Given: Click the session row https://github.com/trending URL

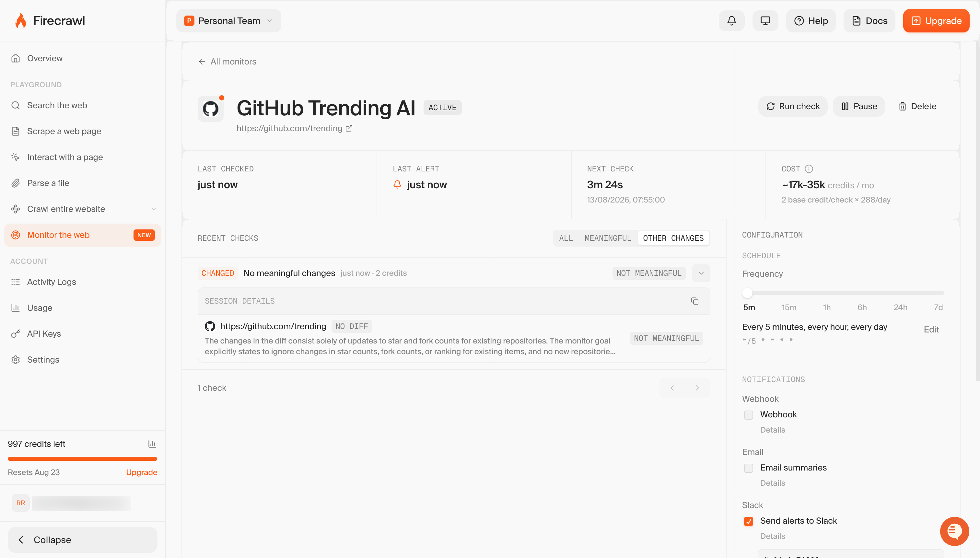Looking at the screenshot, I should (x=273, y=326).
